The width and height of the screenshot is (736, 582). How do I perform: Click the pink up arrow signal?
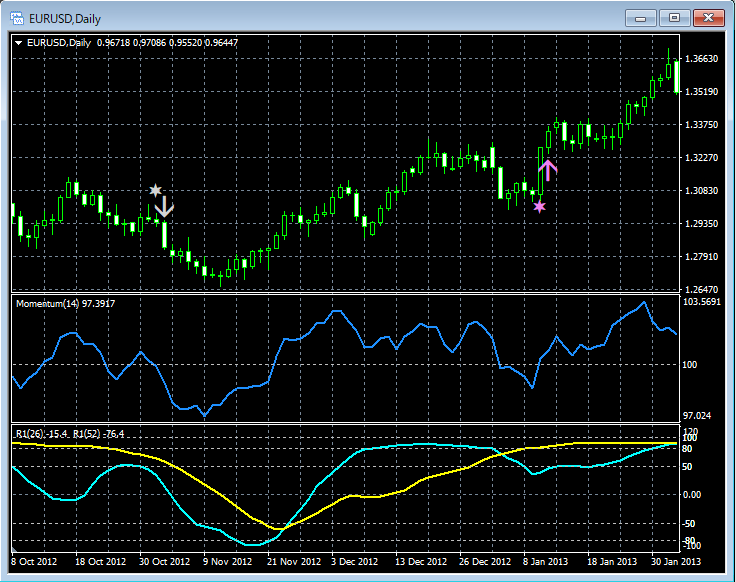point(547,169)
